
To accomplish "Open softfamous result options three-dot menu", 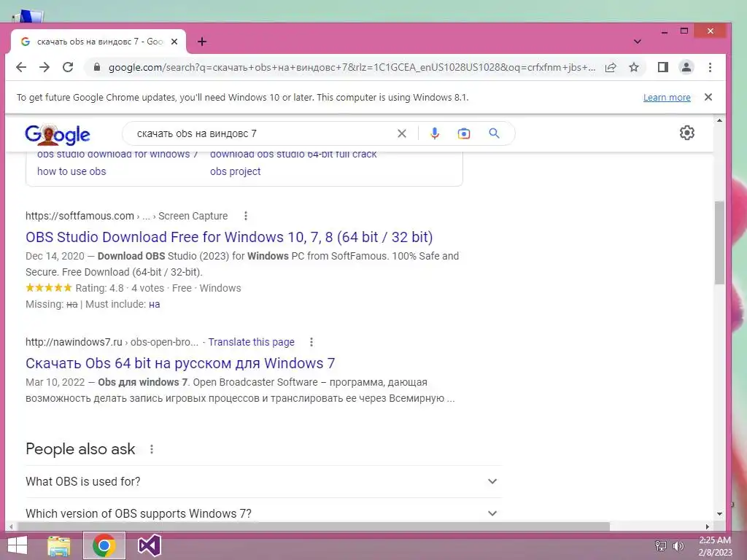I will (x=246, y=216).
